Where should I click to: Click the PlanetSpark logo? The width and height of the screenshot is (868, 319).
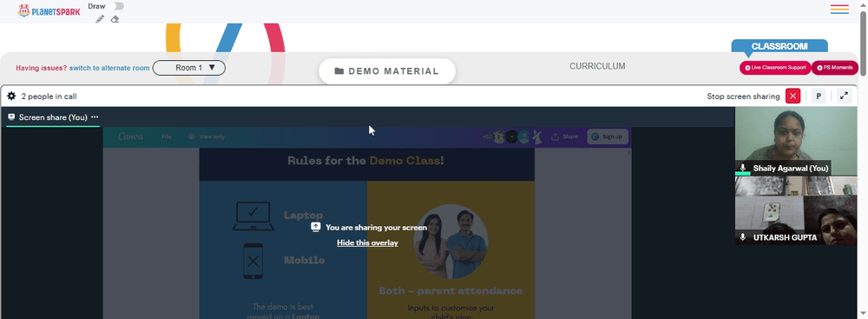(49, 10)
